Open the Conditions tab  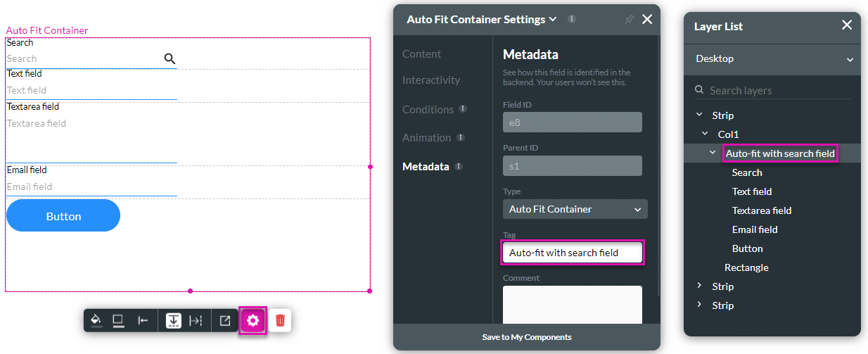[428, 109]
